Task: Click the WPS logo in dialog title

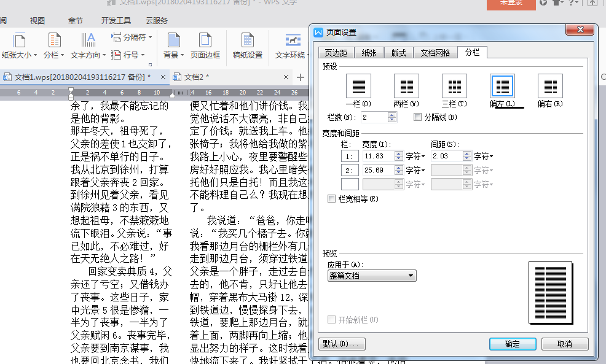Action: click(318, 32)
